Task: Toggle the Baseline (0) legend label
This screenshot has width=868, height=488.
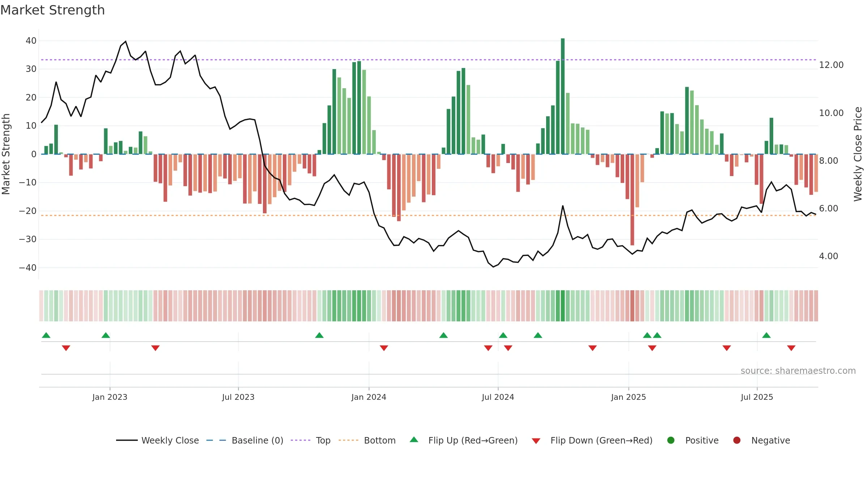Action: (x=258, y=440)
